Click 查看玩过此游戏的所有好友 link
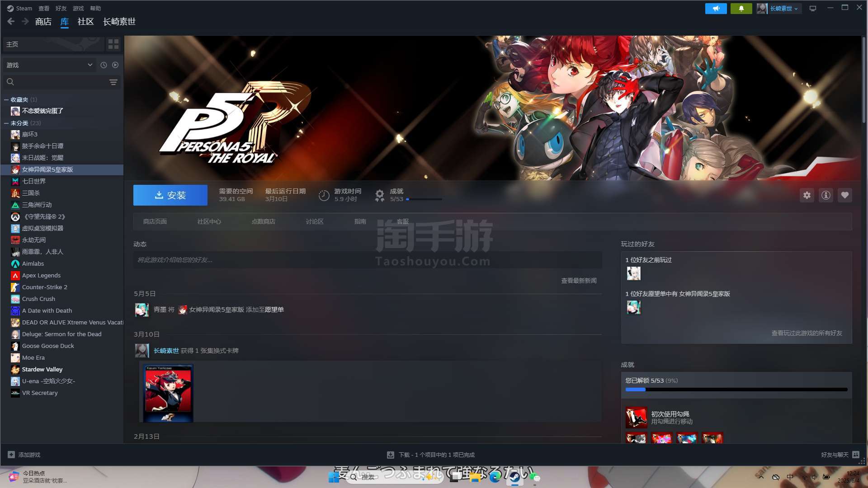The height and width of the screenshot is (488, 868). click(x=807, y=333)
